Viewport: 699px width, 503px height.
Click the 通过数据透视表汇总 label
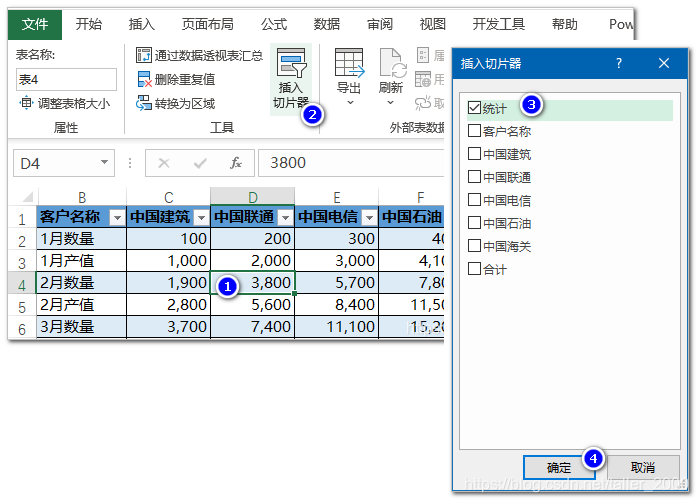(209, 55)
